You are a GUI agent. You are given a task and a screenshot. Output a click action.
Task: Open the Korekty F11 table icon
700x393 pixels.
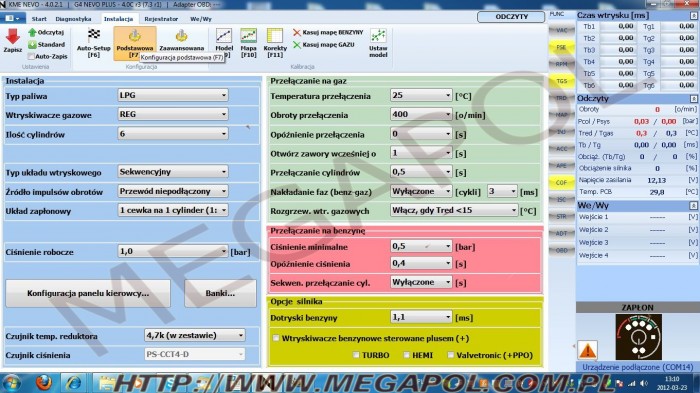pos(275,36)
